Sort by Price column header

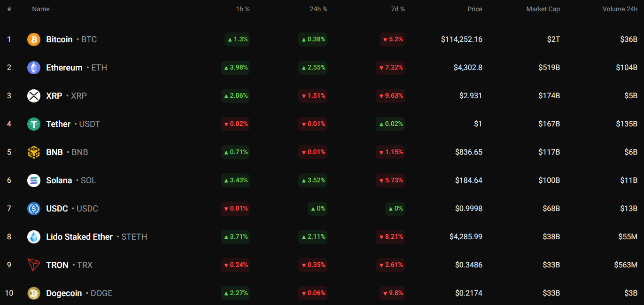[475, 9]
